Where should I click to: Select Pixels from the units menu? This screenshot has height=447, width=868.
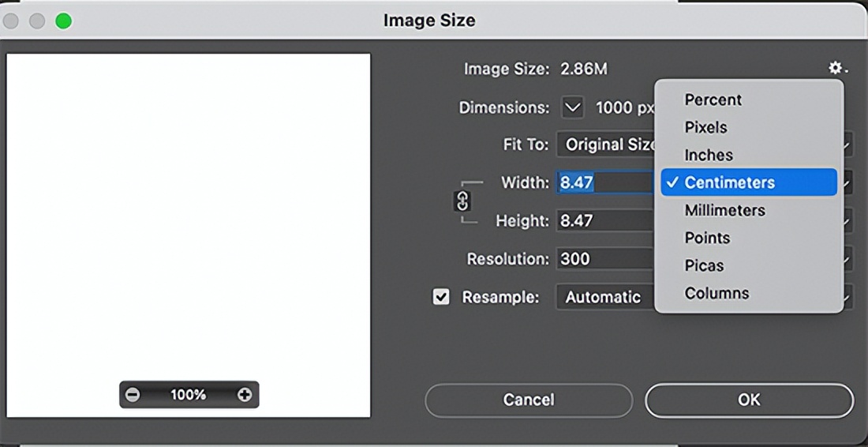point(705,127)
